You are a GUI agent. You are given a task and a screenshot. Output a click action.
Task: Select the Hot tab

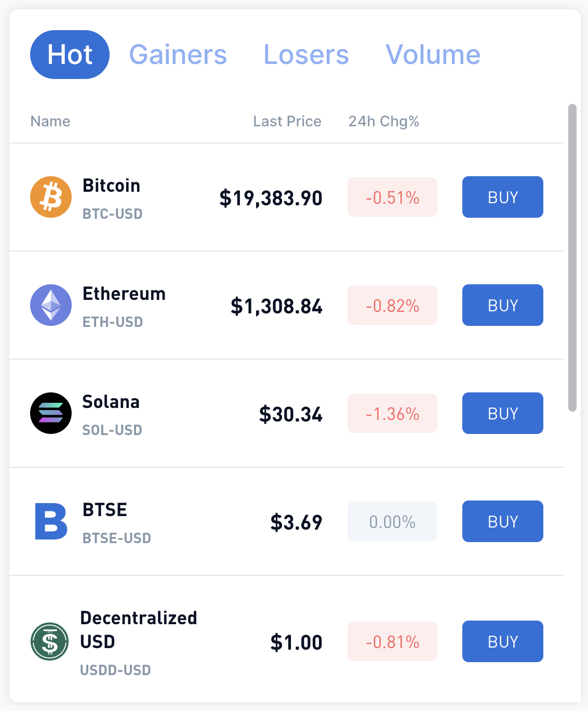(70, 55)
